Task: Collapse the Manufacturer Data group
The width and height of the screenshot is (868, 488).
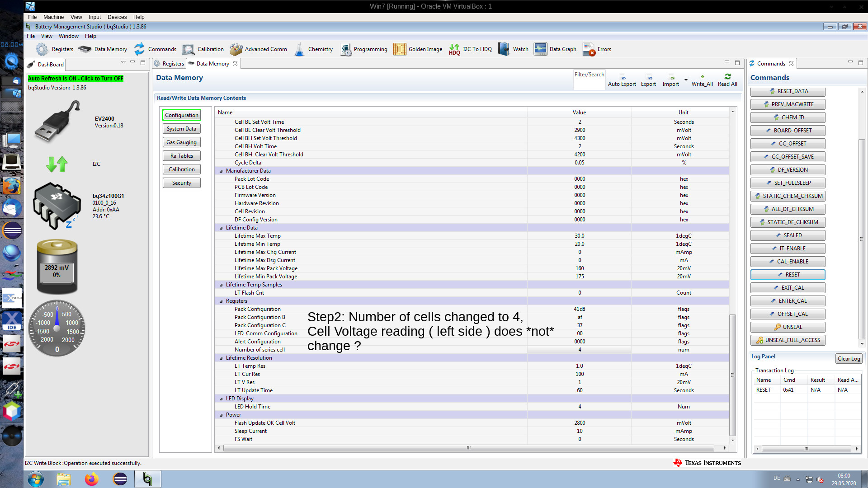Action: tap(221, 171)
